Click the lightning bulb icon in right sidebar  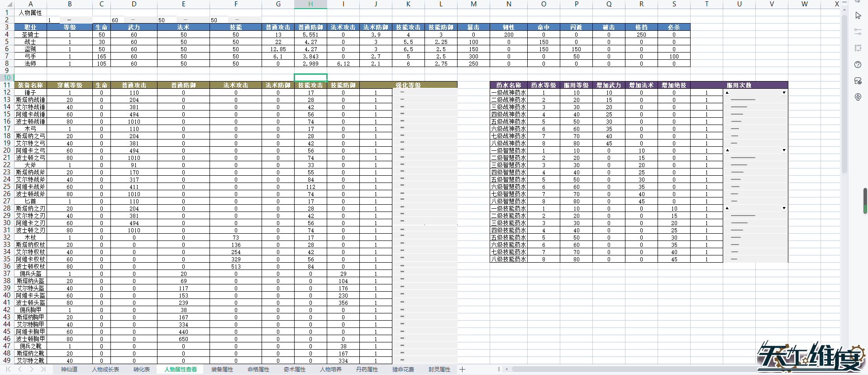(x=858, y=97)
